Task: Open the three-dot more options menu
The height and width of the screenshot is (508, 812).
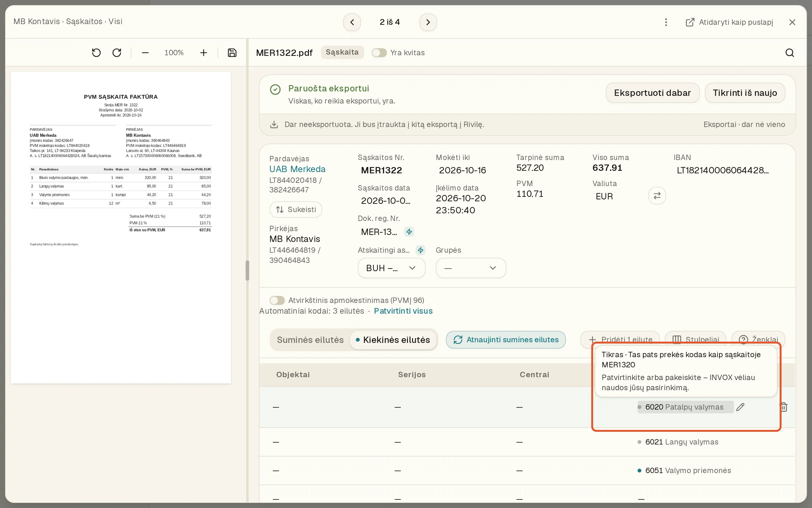Action: [666, 22]
